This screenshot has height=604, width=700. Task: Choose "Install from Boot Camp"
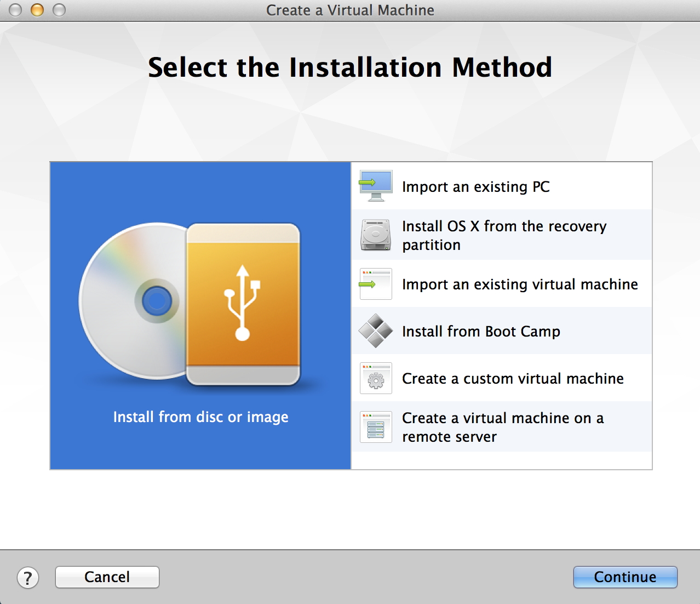[x=481, y=331]
